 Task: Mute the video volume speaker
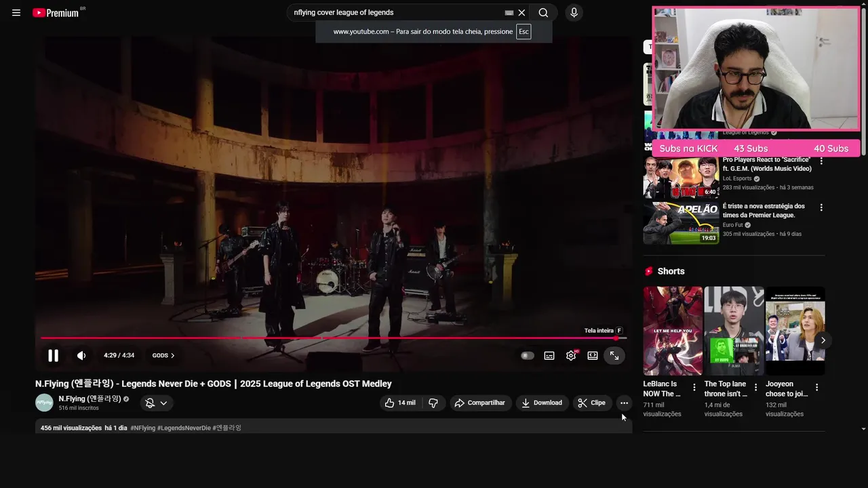point(81,355)
